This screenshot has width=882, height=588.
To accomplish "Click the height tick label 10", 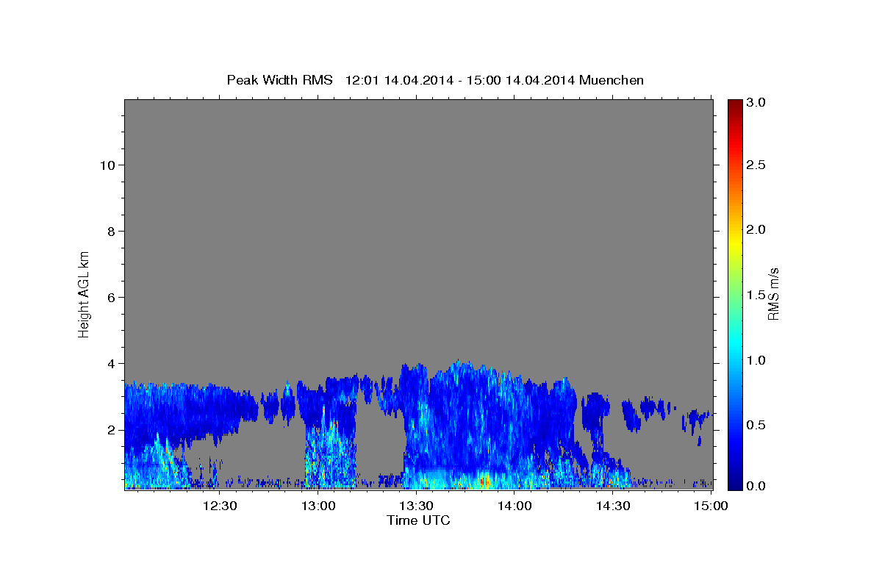I will 109,165.
